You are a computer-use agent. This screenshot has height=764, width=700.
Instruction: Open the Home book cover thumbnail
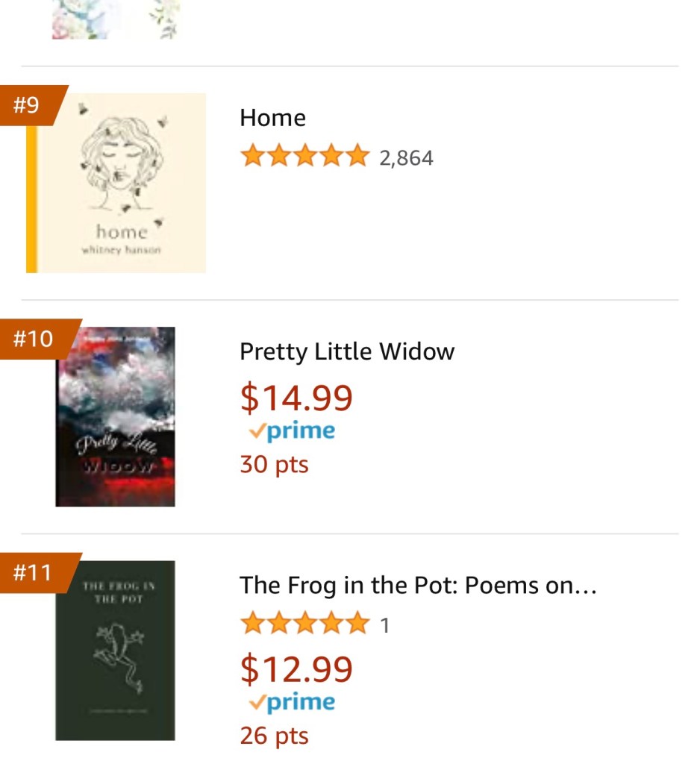coord(116,183)
